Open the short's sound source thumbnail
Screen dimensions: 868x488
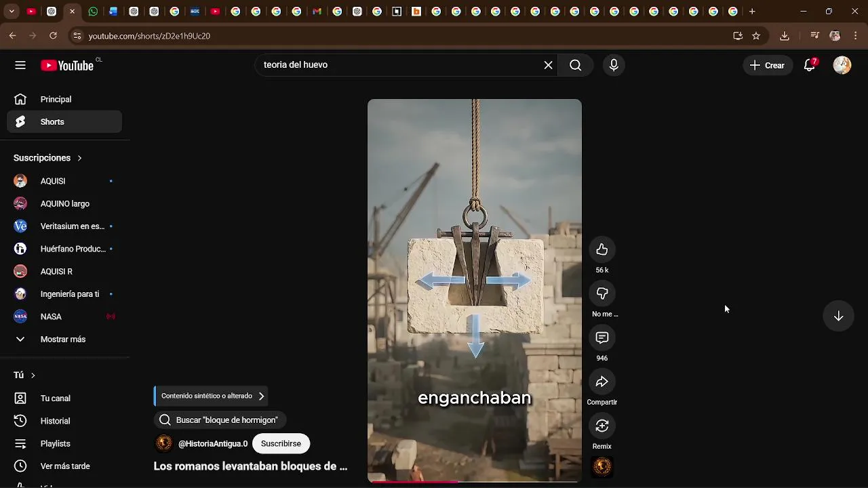(x=602, y=467)
